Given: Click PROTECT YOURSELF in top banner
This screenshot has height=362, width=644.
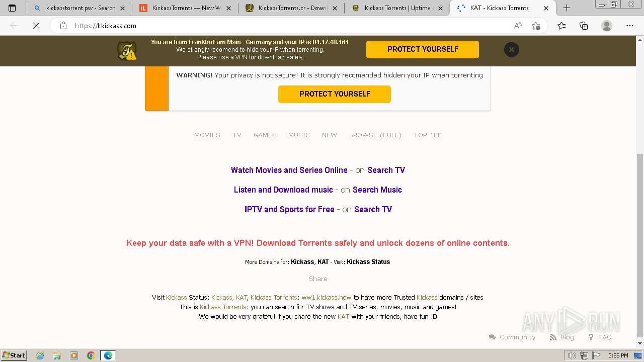Looking at the screenshot, I should tap(423, 49).
